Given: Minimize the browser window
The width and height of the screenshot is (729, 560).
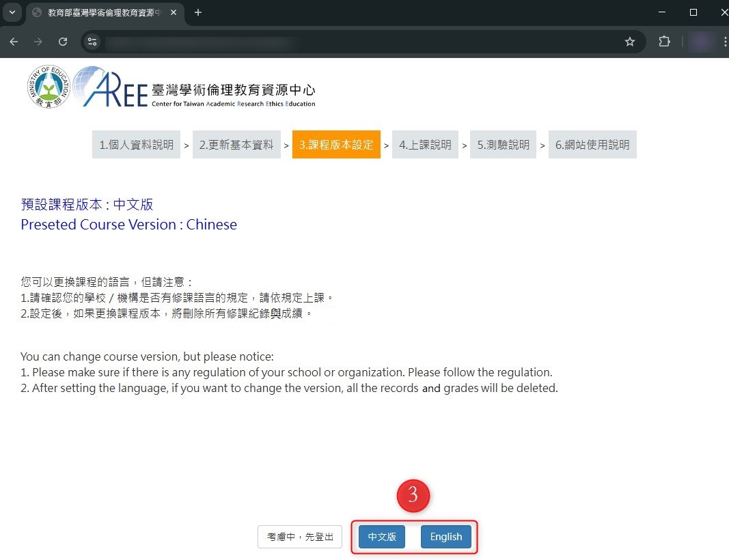Looking at the screenshot, I should click(662, 12).
